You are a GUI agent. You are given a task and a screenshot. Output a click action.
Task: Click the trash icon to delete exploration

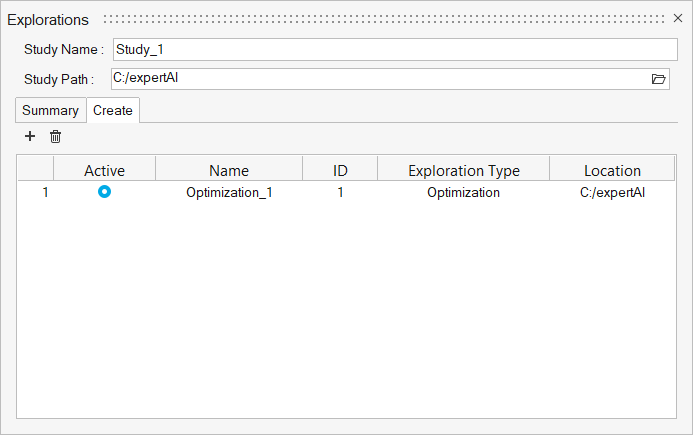click(x=56, y=136)
